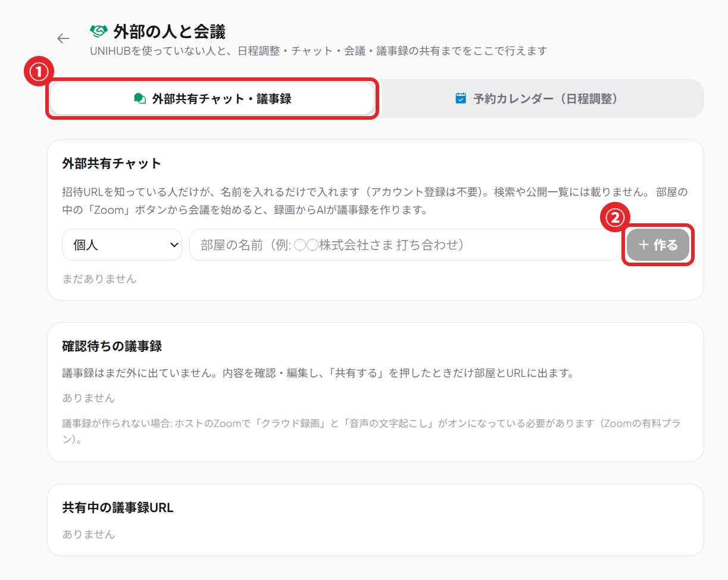Click the red circled number 1 marker
Viewport: 728px width, 580px height.
pyautogui.click(x=38, y=72)
